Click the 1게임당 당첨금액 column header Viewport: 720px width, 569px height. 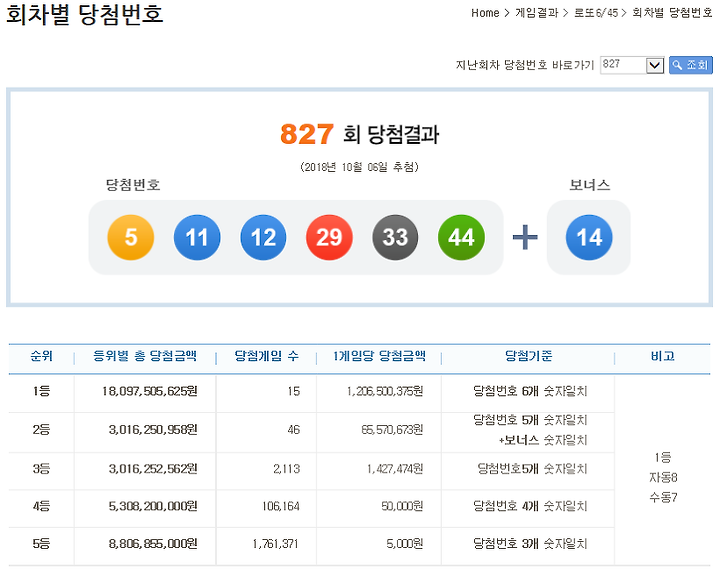(x=379, y=356)
